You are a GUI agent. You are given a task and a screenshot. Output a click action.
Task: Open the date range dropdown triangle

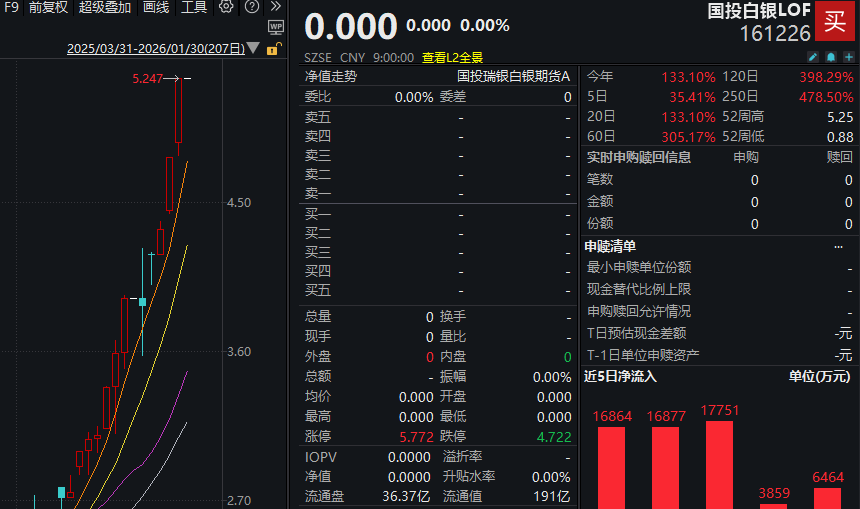point(254,48)
